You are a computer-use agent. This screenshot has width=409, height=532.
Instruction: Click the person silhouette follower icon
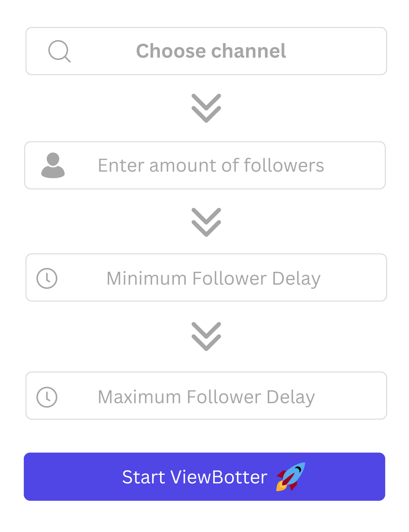point(53,165)
